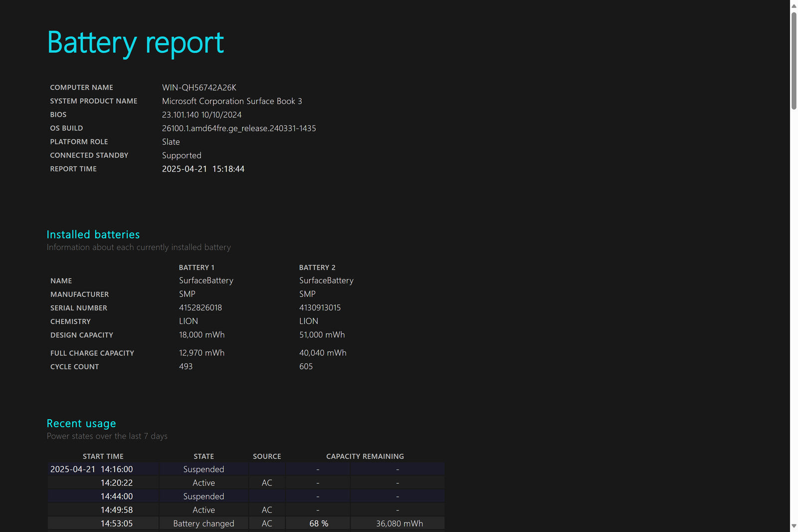This screenshot has height=532, width=798.
Task: Click the START TIME column header
Action: 103,456
